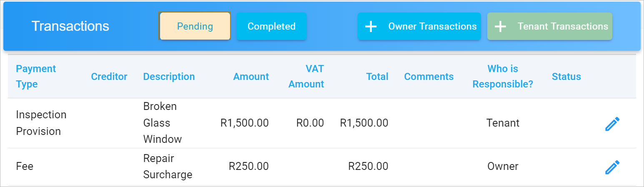Click the plus icon on Owner Transactions
This screenshot has width=644, height=187.
tap(371, 27)
